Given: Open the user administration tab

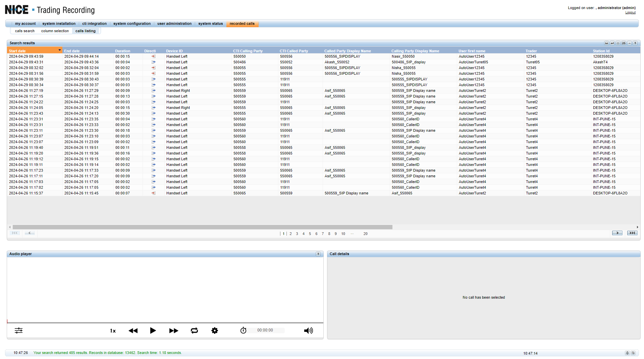Looking at the screenshot, I should [x=174, y=24].
